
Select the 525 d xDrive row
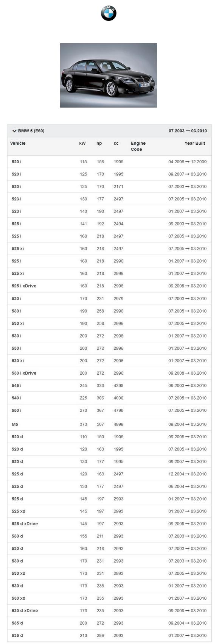(109, 524)
